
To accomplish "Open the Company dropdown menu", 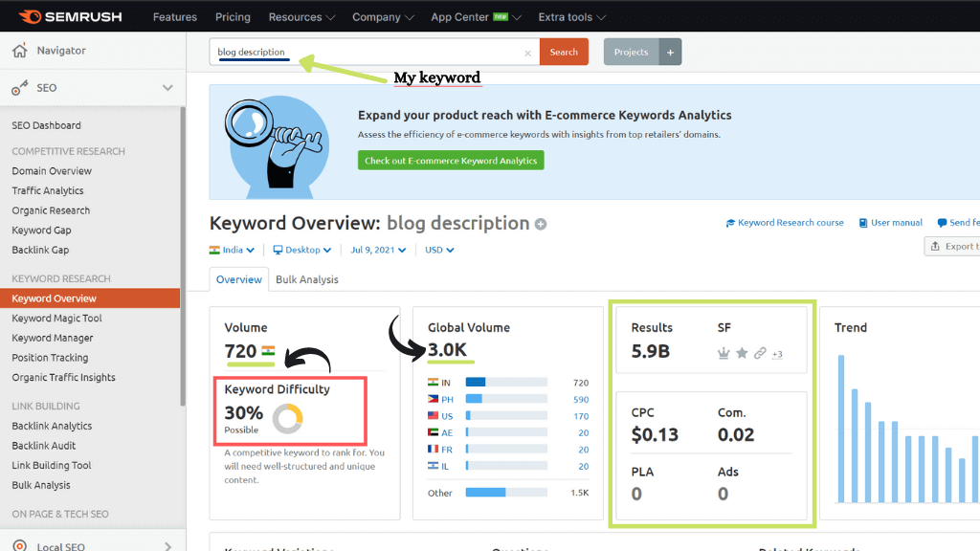I will 383,17.
